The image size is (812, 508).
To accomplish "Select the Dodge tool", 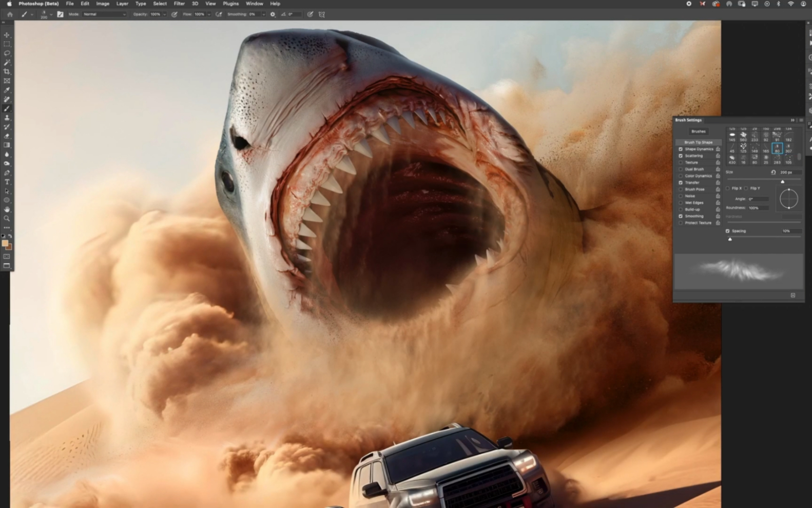I will [x=7, y=164].
